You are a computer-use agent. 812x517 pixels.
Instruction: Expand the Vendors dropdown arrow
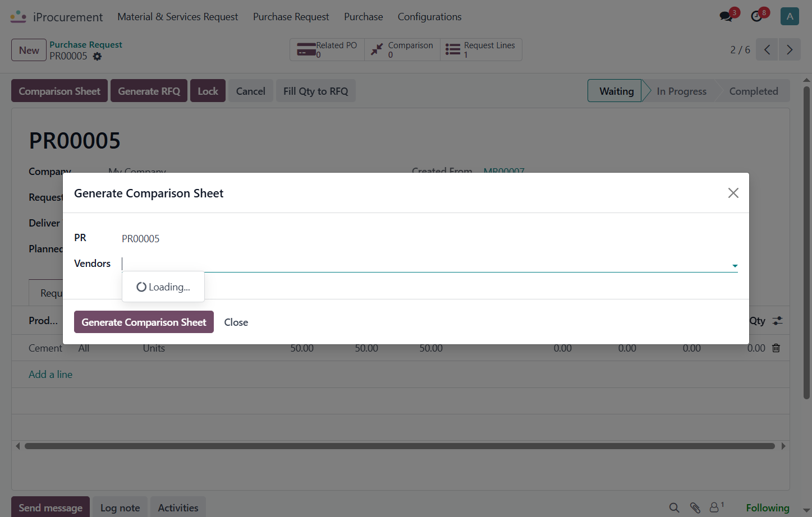735,266
